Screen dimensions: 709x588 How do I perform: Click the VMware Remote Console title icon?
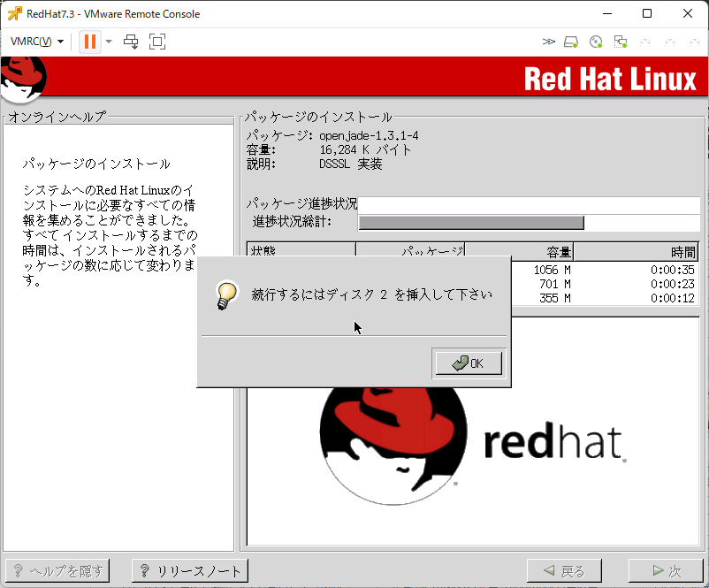point(14,13)
